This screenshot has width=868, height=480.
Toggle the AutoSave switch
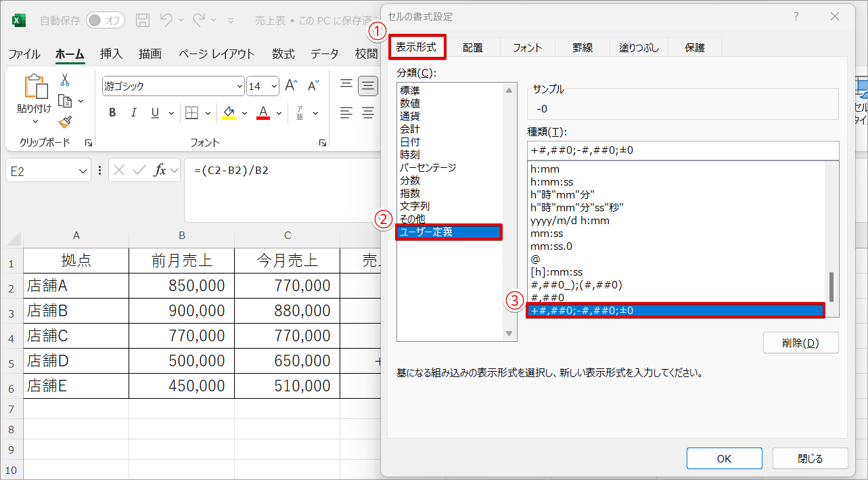point(105,20)
